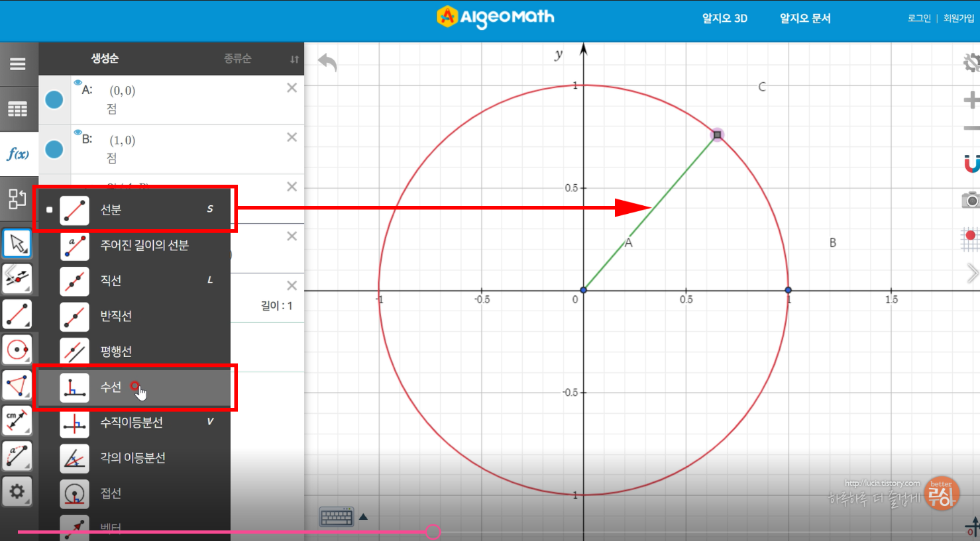Open 알지오 3D link

(725, 19)
